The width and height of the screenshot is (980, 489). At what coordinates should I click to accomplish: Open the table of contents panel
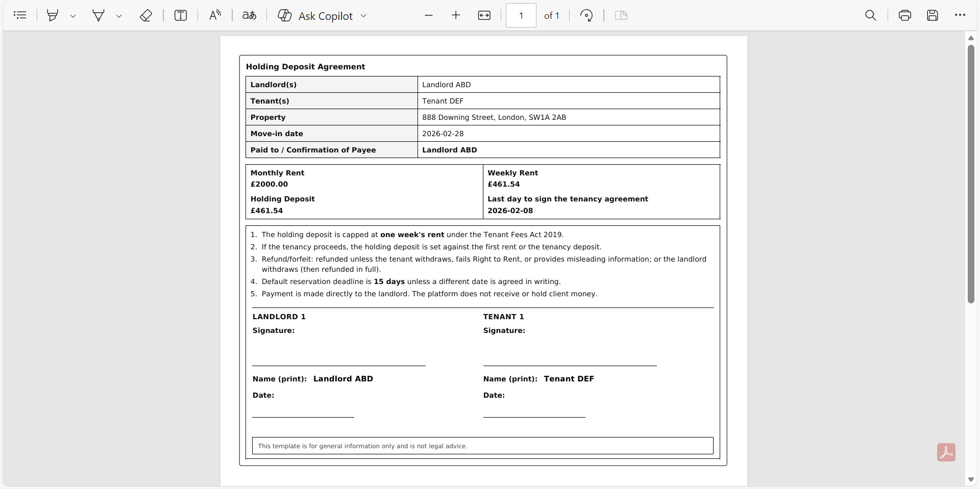tap(20, 15)
